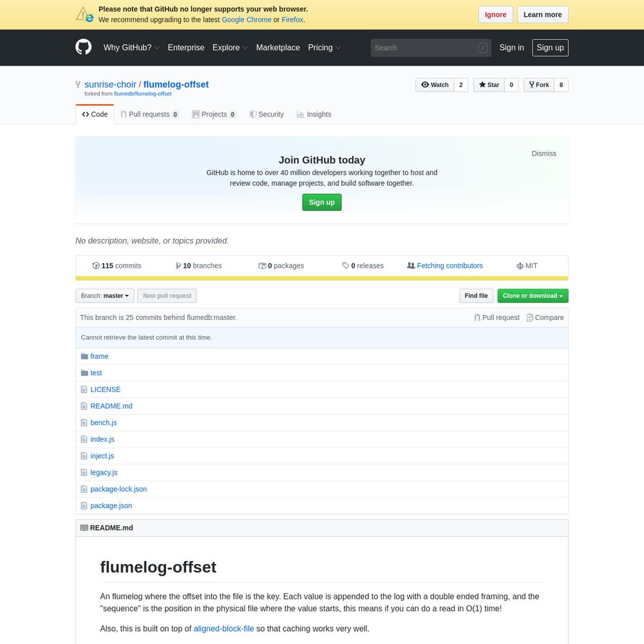Open the Google Chrome link

(x=247, y=20)
